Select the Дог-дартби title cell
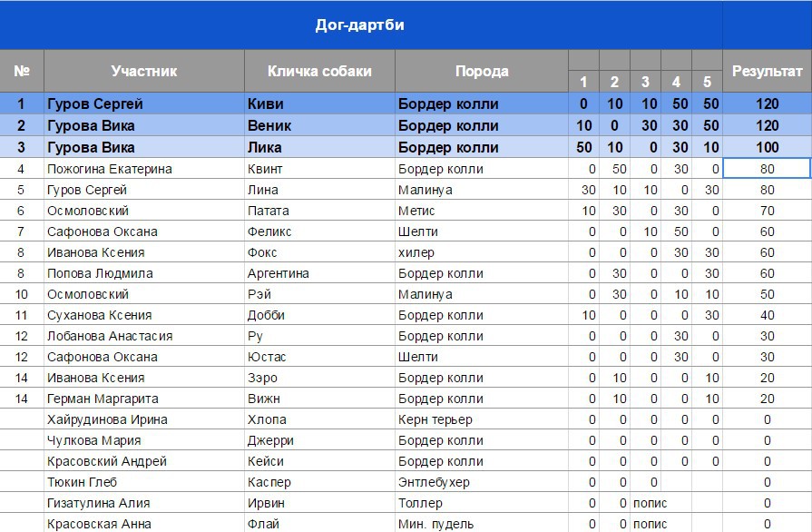The image size is (812, 532). [x=361, y=25]
